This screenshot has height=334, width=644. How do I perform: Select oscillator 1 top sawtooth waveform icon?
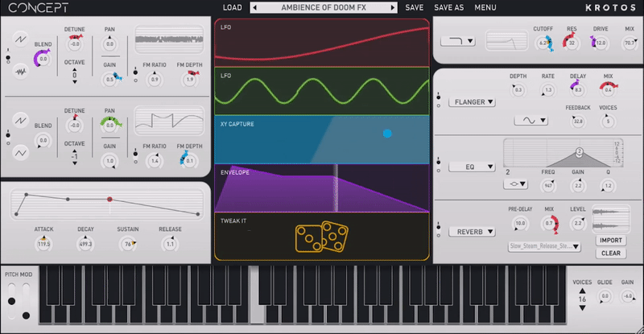point(21,39)
